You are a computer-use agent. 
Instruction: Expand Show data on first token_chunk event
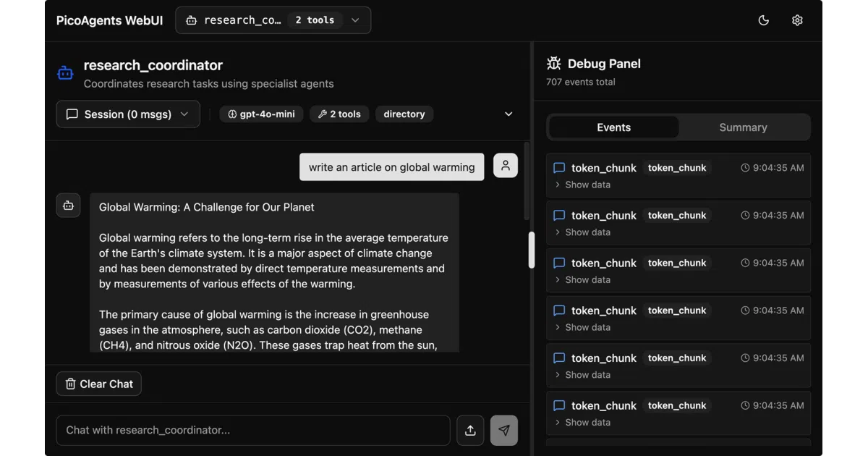click(582, 185)
